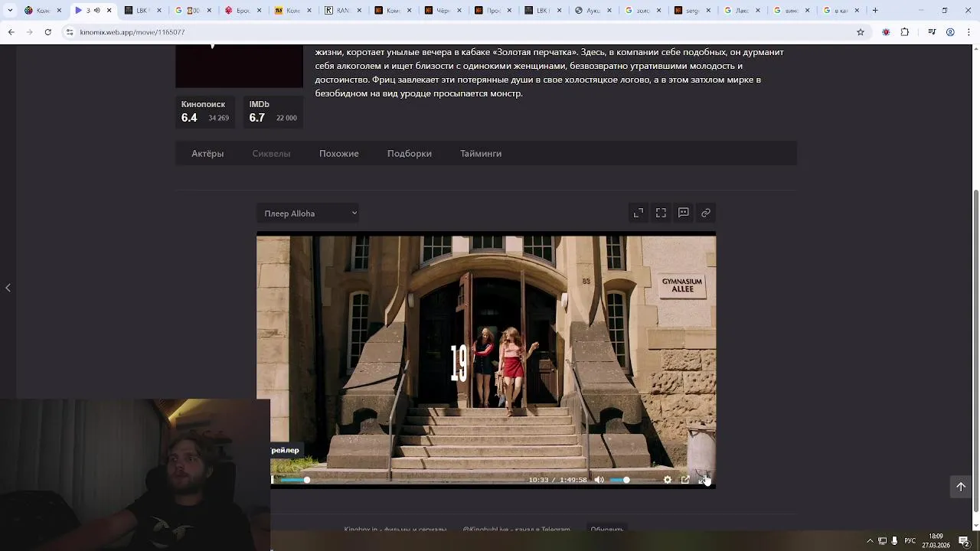Go forward with the browser forward arrow
The height and width of the screenshot is (551, 980).
click(29, 32)
